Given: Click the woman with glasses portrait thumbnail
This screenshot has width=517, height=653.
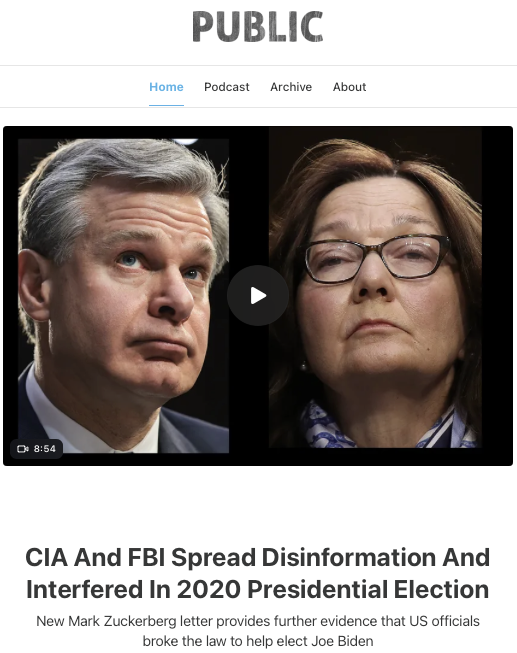Looking at the screenshot, I should (x=375, y=287).
